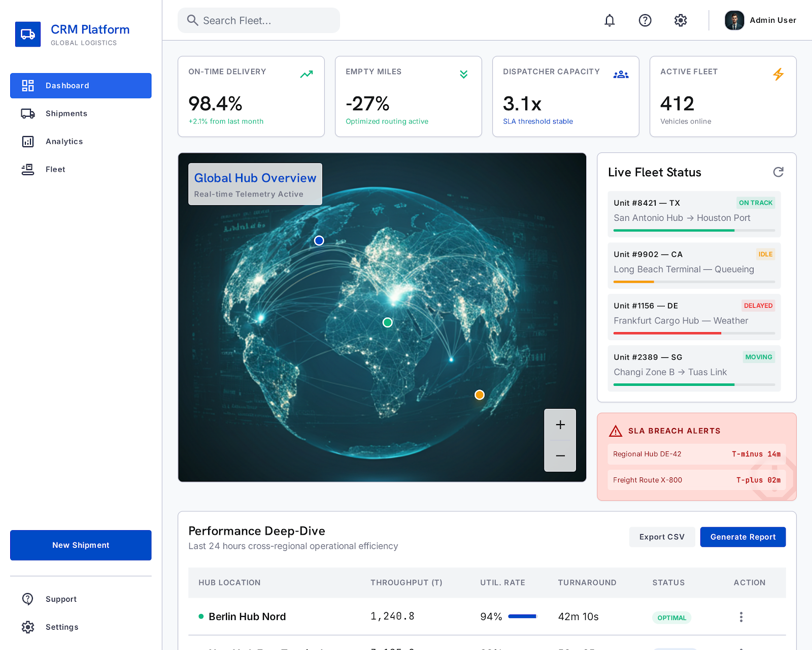Click the SLA Breach Alerts warning triangle
The height and width of the screenshot is (650, 812).
click(616, 431)
